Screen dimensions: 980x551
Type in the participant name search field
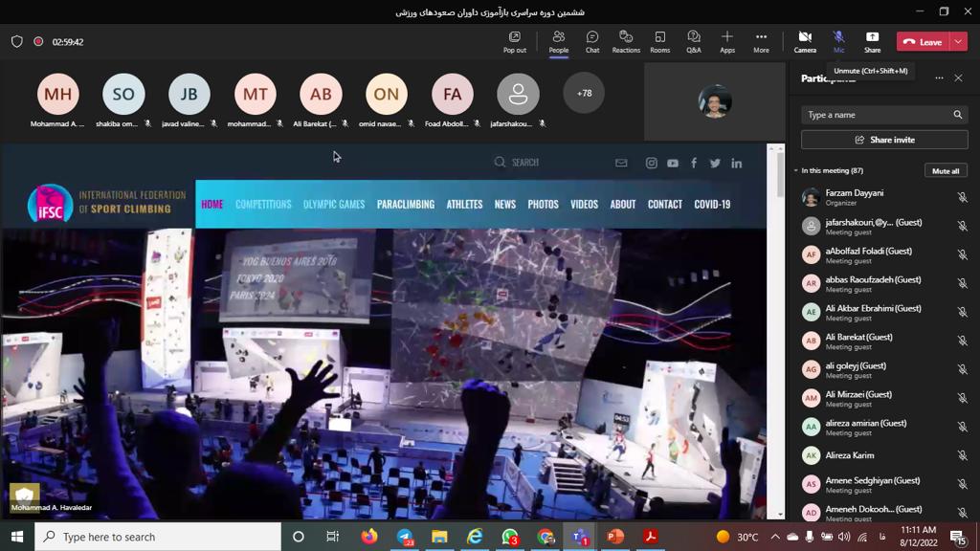click(876, 115)
